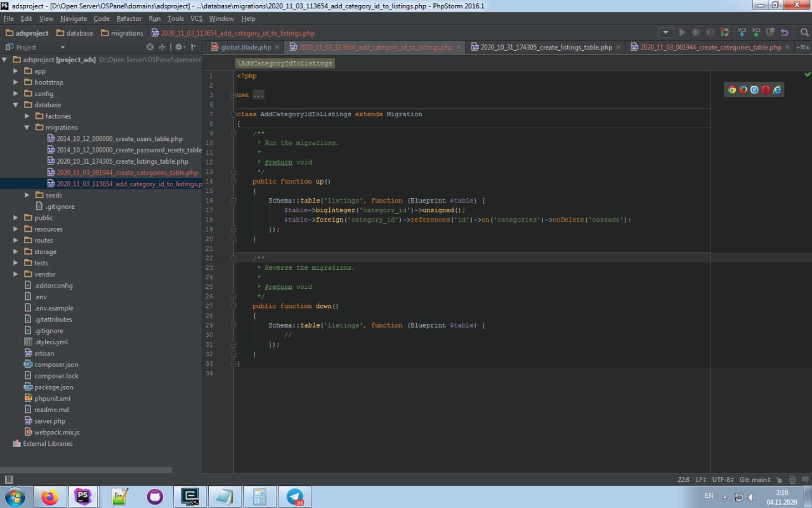Click the Collapse All icon in Project panel

click(162, 47)
